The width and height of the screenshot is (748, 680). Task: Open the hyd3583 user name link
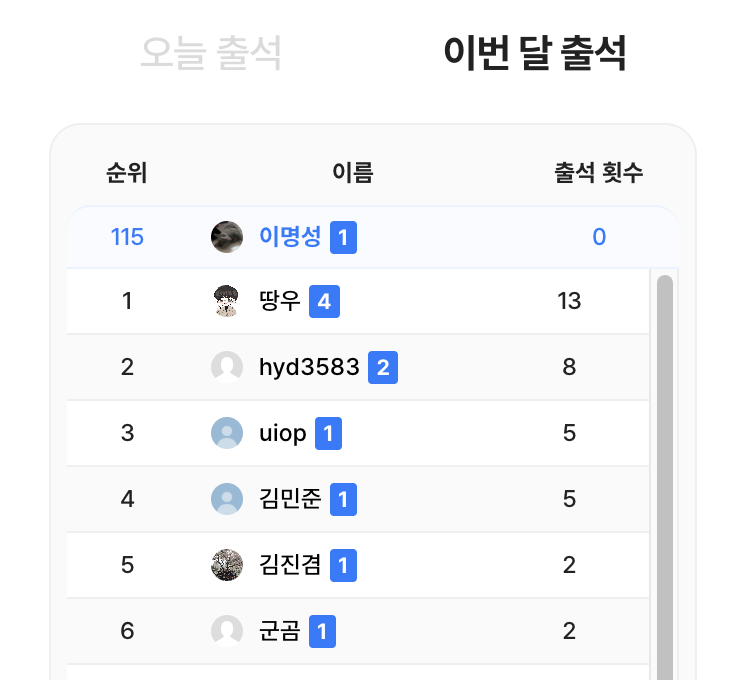309,367
